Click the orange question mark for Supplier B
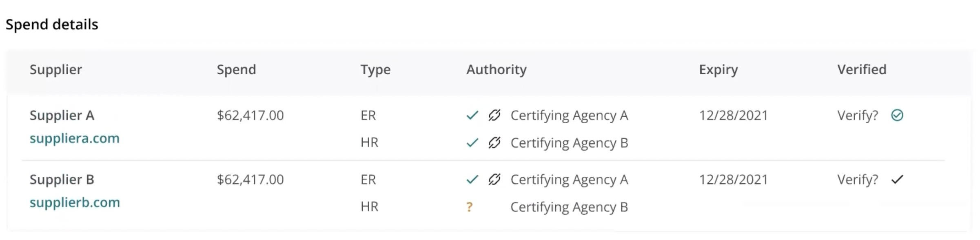 point(469,207)
